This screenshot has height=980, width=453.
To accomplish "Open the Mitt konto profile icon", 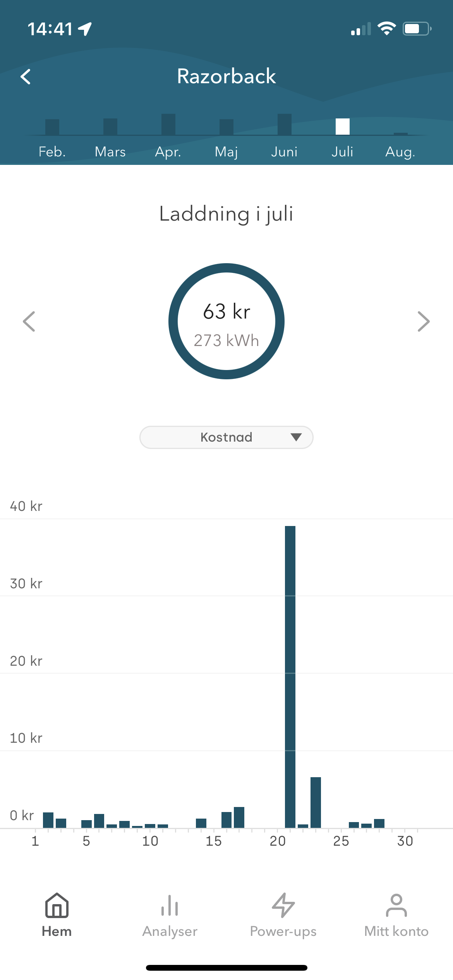I will pos(396,905).
